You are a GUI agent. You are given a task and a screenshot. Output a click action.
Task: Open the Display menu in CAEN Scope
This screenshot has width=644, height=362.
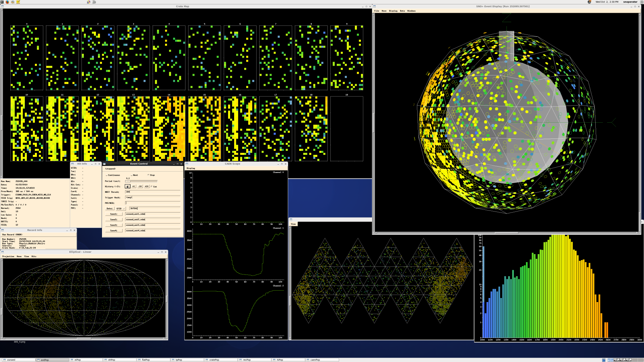pos(191,168)
